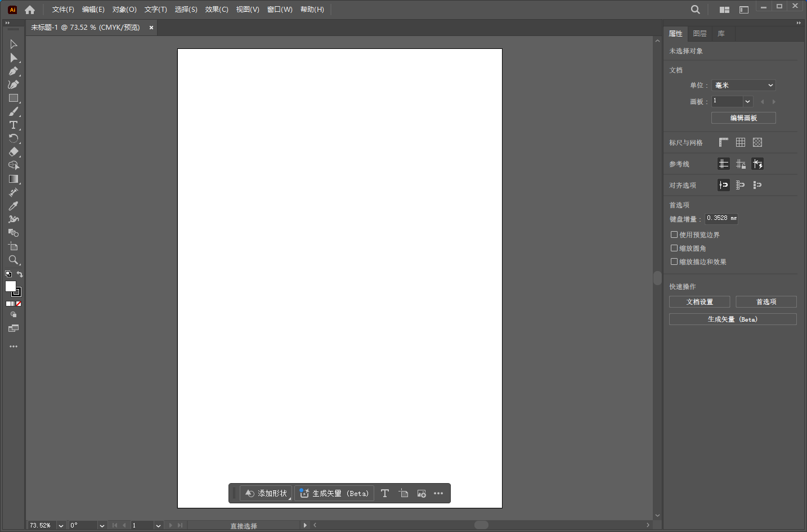Open the 窗口(W) menu

(280, 10)
